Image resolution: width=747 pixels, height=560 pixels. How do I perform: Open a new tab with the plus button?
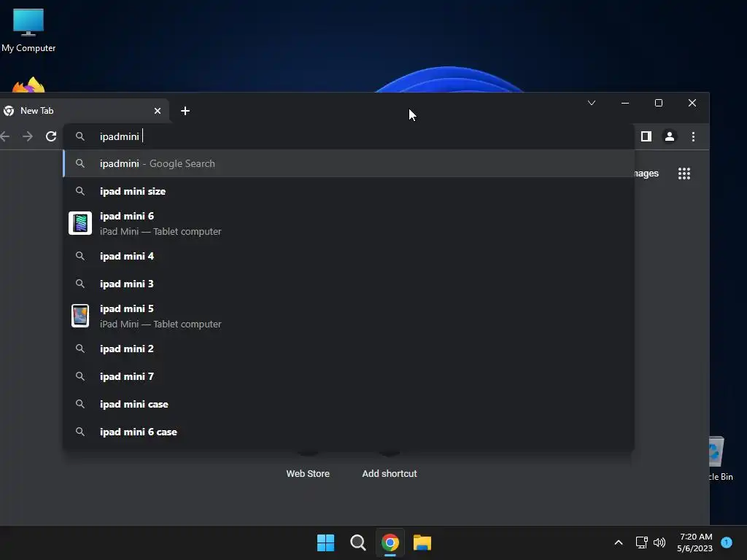(x=185, y=111)
